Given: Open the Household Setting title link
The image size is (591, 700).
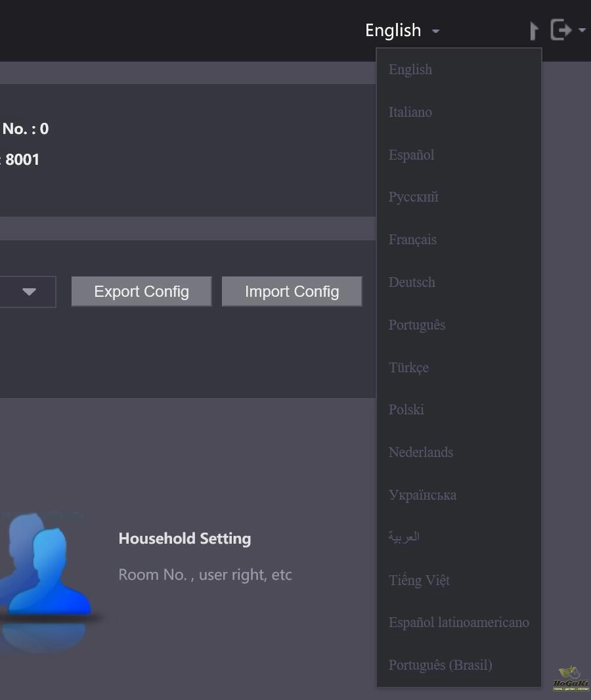Looking at the screenshot, I should pos(185,538).
